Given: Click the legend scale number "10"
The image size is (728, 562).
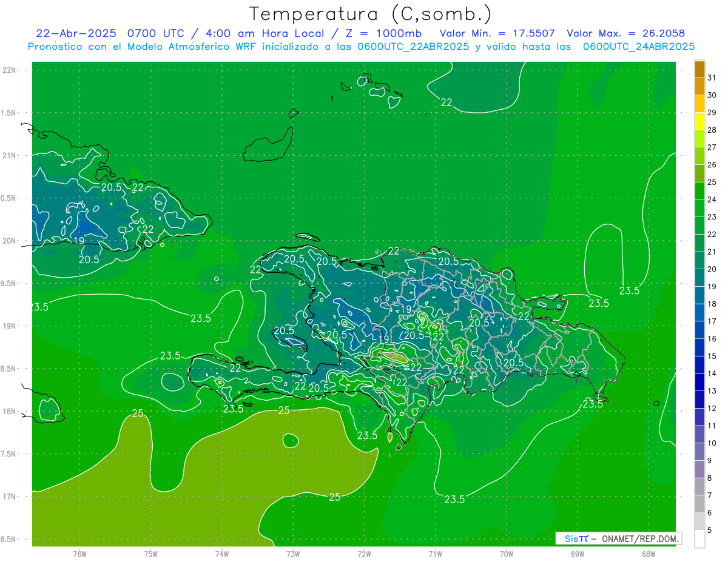Looking at the screenshot, I should tap(712, 443).
